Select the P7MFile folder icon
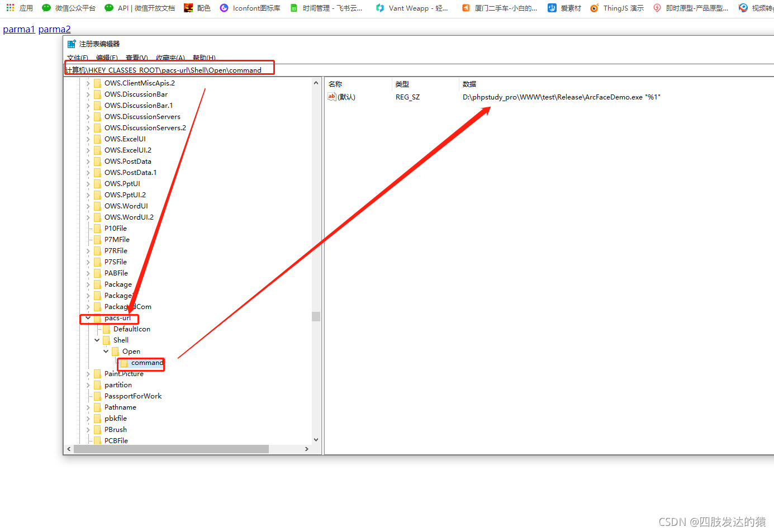The image size is (774, 532). pos(98,240)
